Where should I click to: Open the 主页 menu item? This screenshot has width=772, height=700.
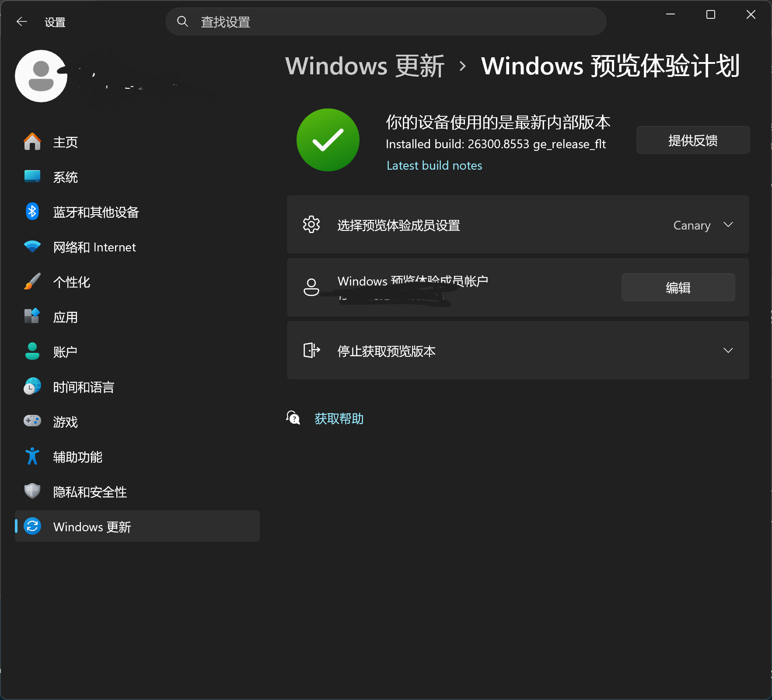point(137,142)
